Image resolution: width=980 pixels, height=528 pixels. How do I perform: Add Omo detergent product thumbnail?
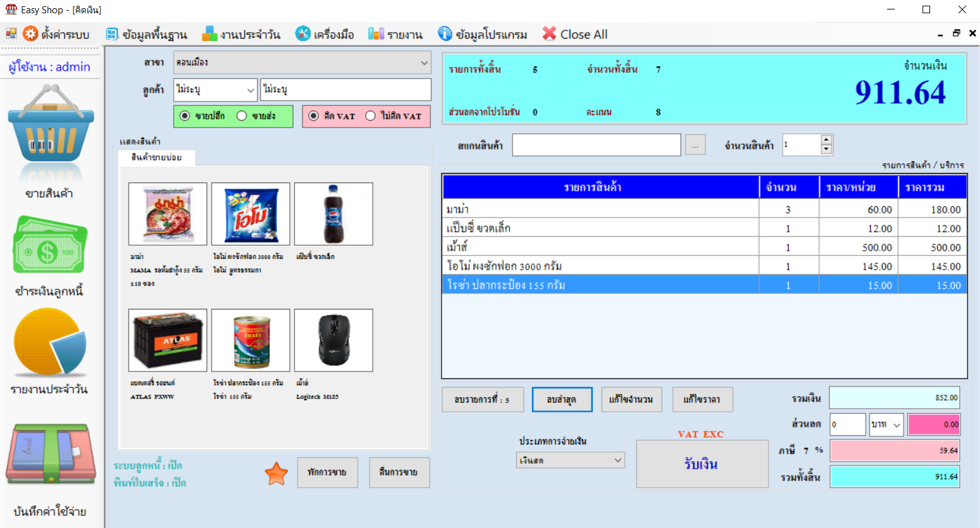coord(251,214)
